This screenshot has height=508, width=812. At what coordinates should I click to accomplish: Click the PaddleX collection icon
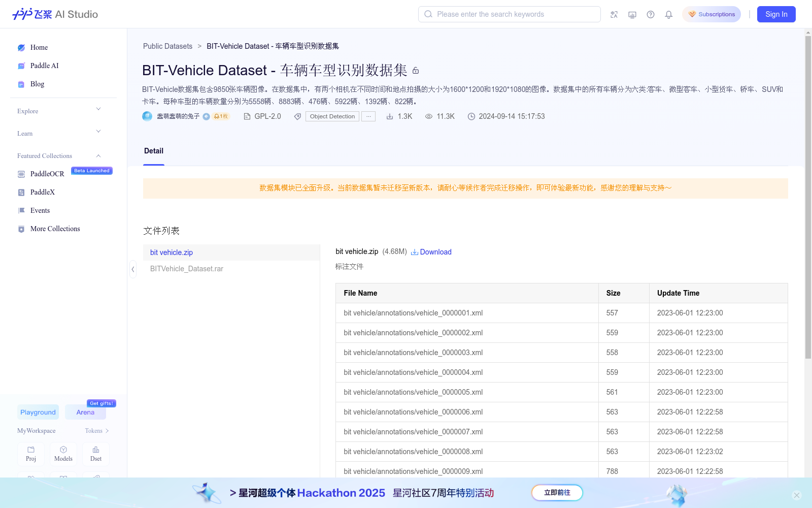pos(21,193)
